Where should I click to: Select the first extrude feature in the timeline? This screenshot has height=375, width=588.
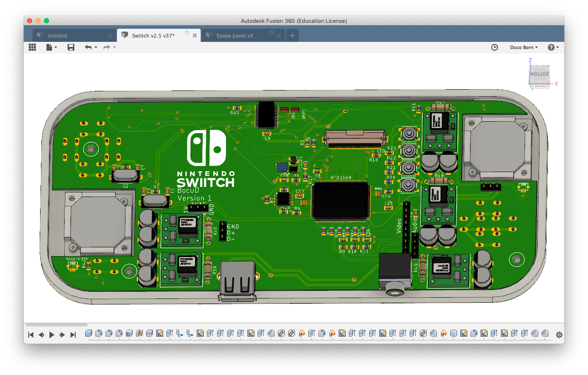click(x=170, y=333)
